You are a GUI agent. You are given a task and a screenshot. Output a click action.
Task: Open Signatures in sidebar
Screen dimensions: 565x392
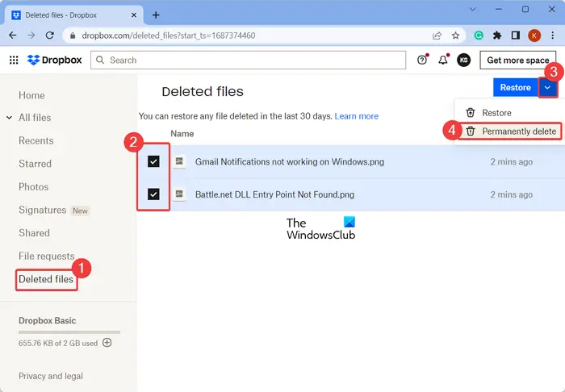pos(43,210)
